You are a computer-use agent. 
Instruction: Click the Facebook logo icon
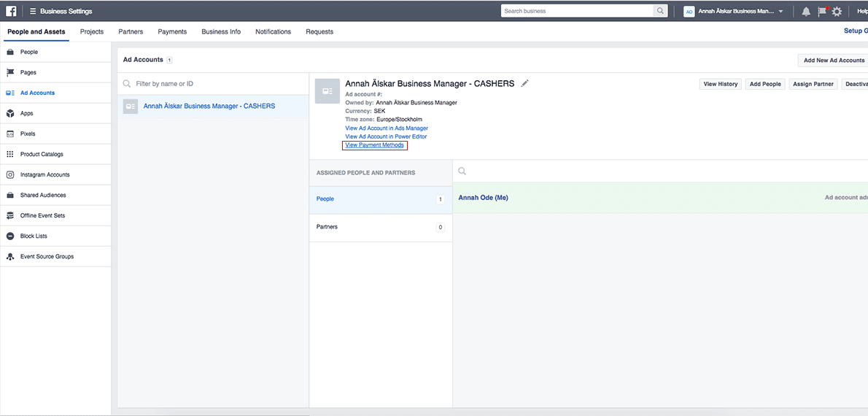point(11,11)
